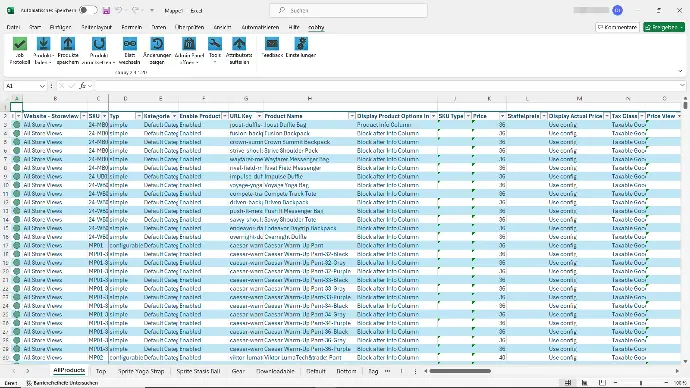Click the zoom out minus icon
Image resolution: width=690 pixels, height=388 pixels.
pyautogui.click(x=616, y=383)
